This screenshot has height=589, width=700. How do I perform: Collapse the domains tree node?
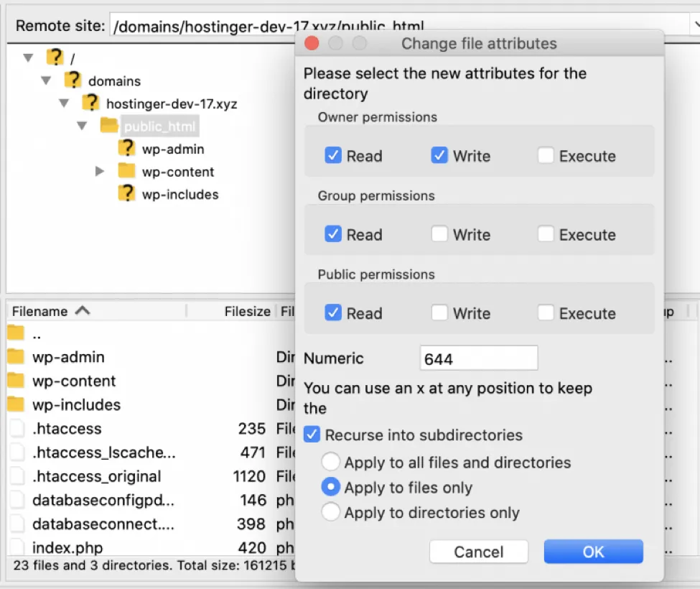pyautogui.click(x=47, y=80)
